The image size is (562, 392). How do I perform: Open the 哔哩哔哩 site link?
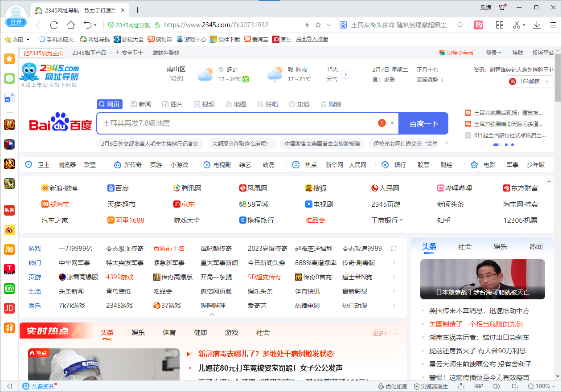[x=455, y=188]
